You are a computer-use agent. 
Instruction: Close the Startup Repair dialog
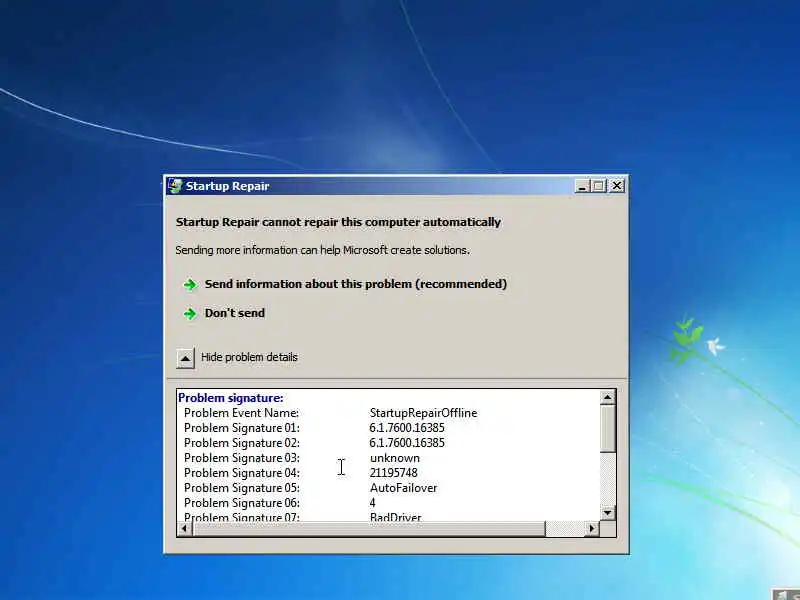(x=617, y=186)
